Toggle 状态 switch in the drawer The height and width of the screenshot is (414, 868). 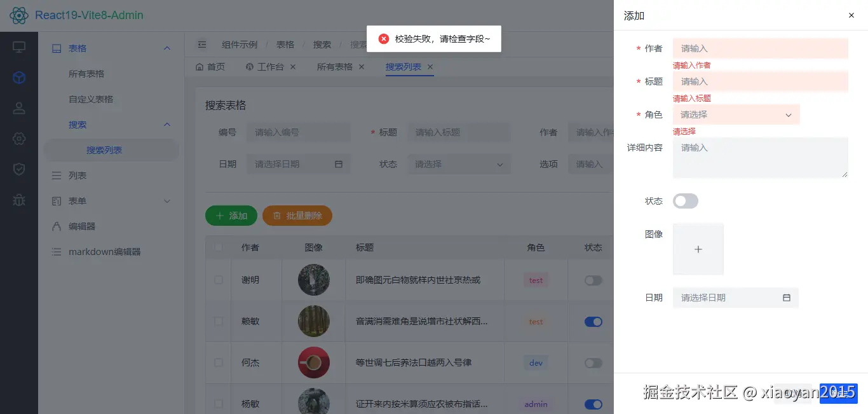click(x=686, y=201)
